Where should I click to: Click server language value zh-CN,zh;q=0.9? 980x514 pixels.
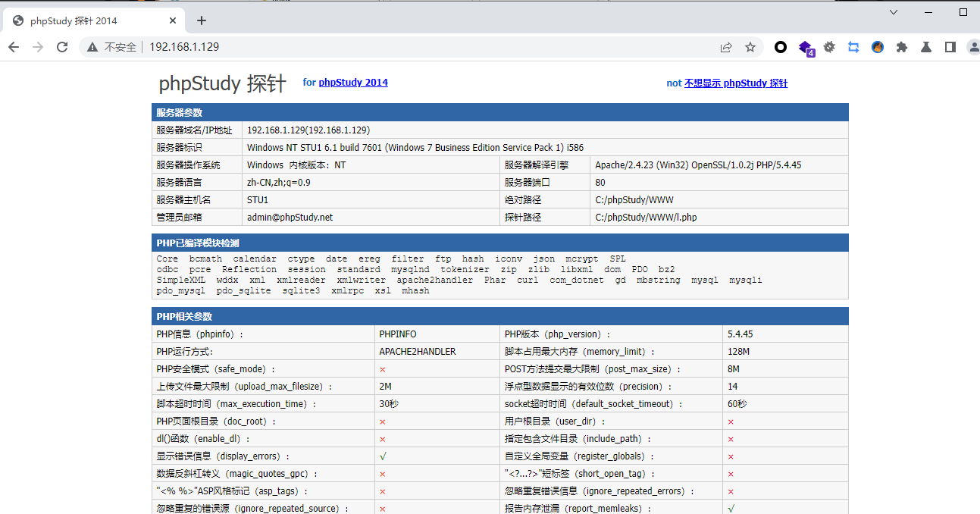[279, 183]
